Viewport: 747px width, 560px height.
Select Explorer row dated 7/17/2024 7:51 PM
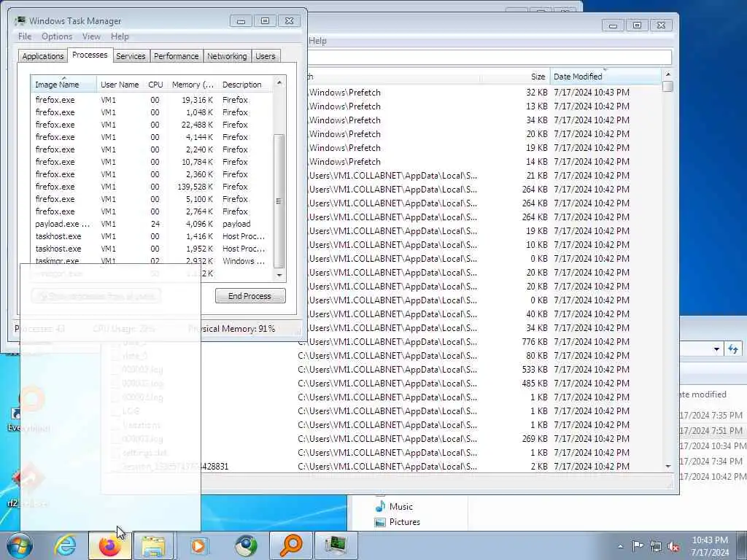click(x=713, y=430)
